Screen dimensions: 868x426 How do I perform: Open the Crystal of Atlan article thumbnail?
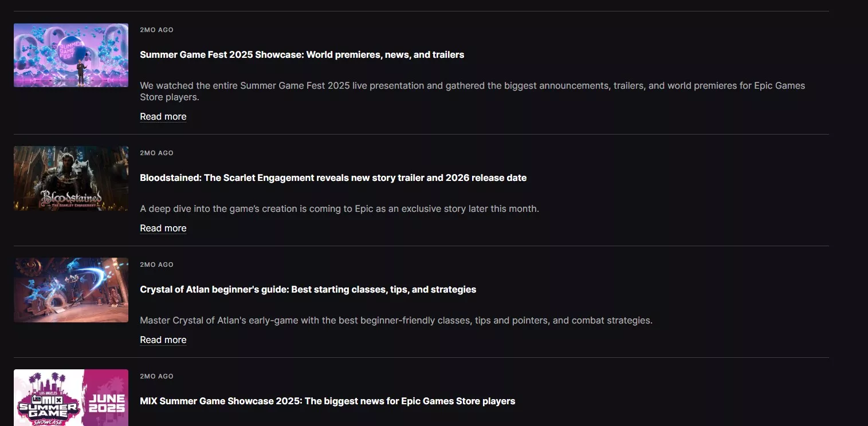tap(70, 290)
